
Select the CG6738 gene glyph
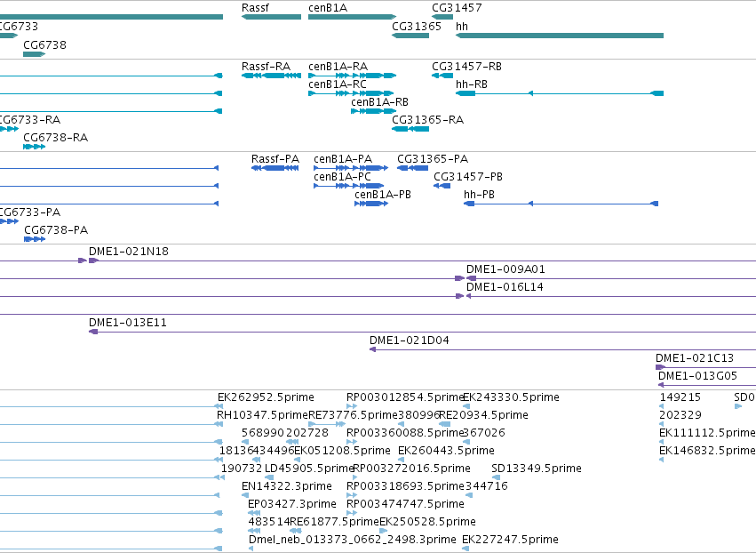click(35, 54)
